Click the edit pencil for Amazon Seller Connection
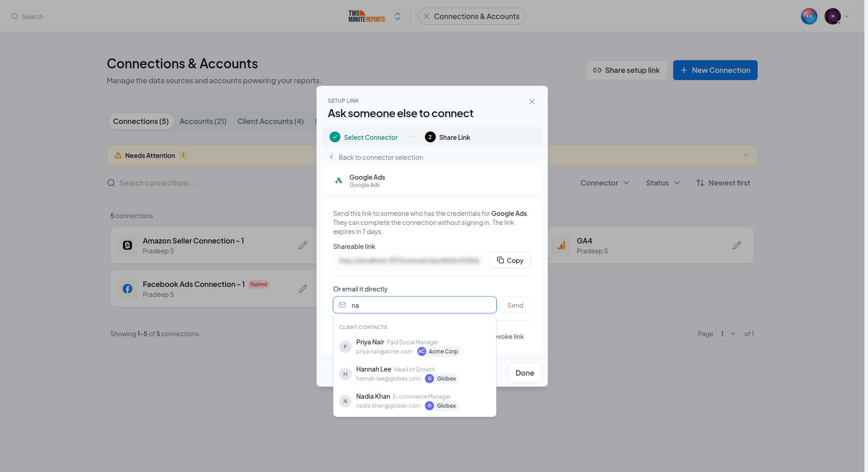868x472 pixels. [x=303, y=245]
